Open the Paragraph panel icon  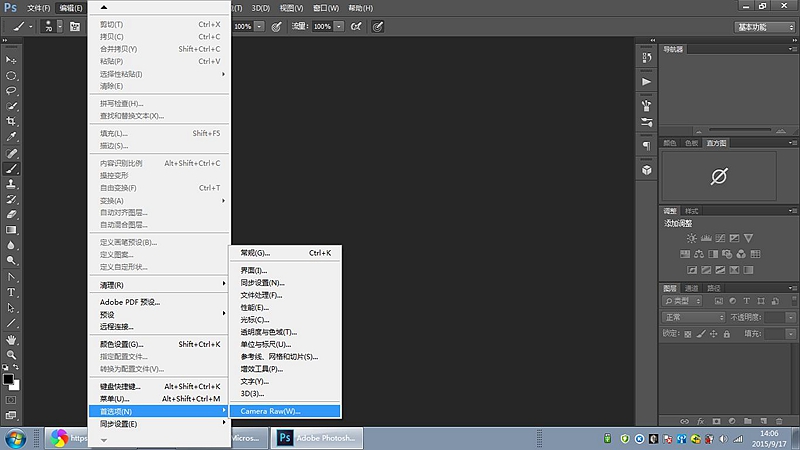pos(646,146)
